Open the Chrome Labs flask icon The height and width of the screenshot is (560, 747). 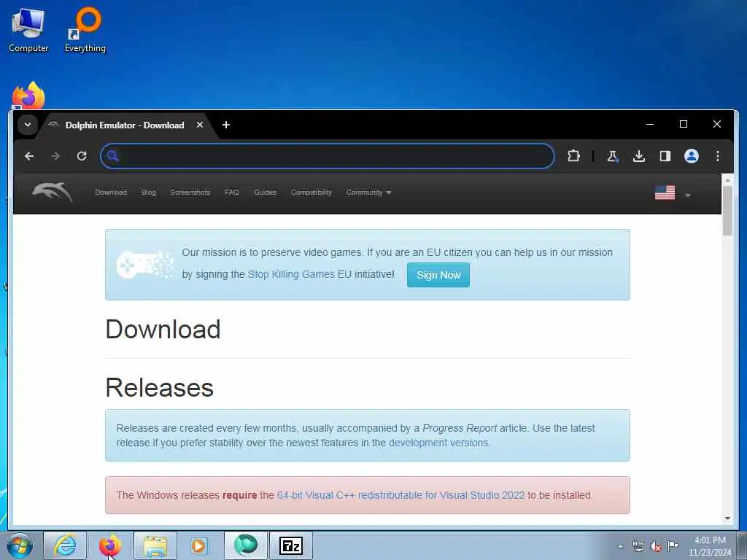tap(613, 156)
